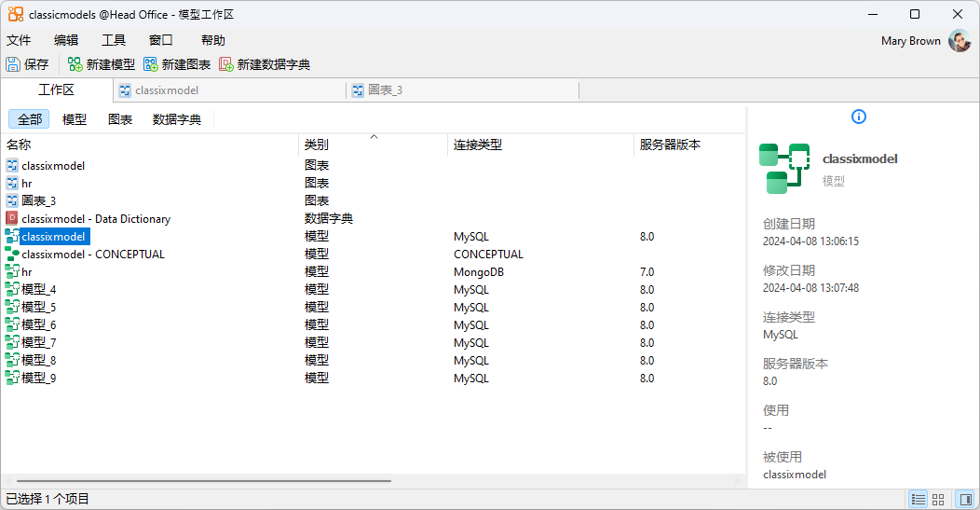980x510 pixels.
Task: Click the model icon beside 模型_6
Action: point(12,324)
